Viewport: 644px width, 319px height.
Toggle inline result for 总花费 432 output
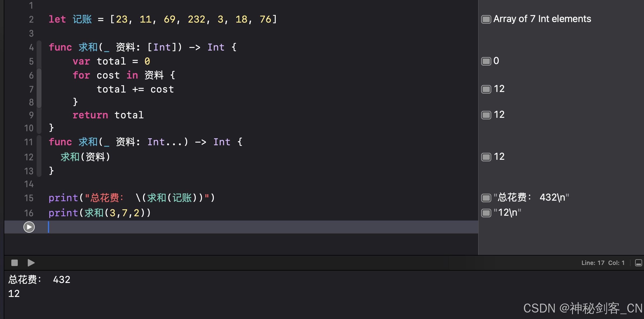[x=486, y=198]
